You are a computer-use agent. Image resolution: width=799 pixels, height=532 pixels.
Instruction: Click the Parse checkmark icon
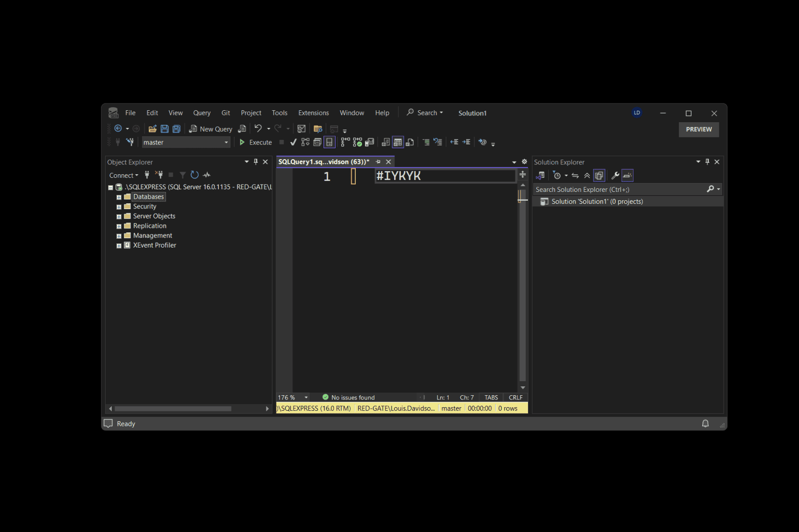(x=293, y=142)
